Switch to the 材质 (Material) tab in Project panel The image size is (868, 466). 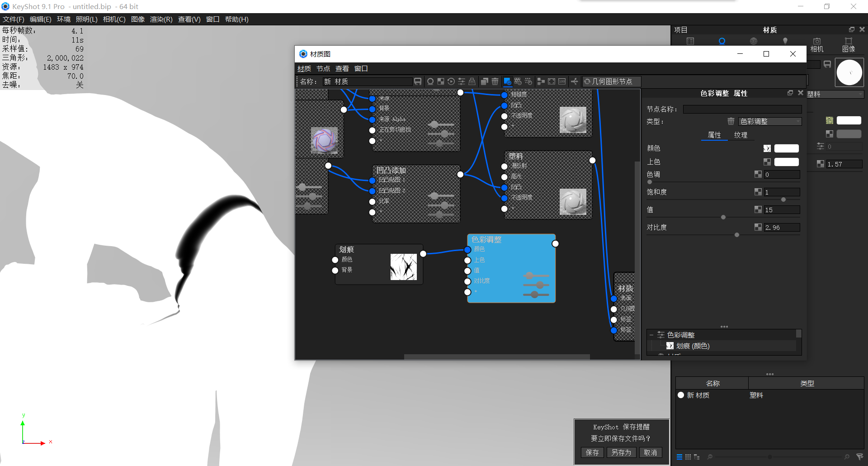coord(722,40)
